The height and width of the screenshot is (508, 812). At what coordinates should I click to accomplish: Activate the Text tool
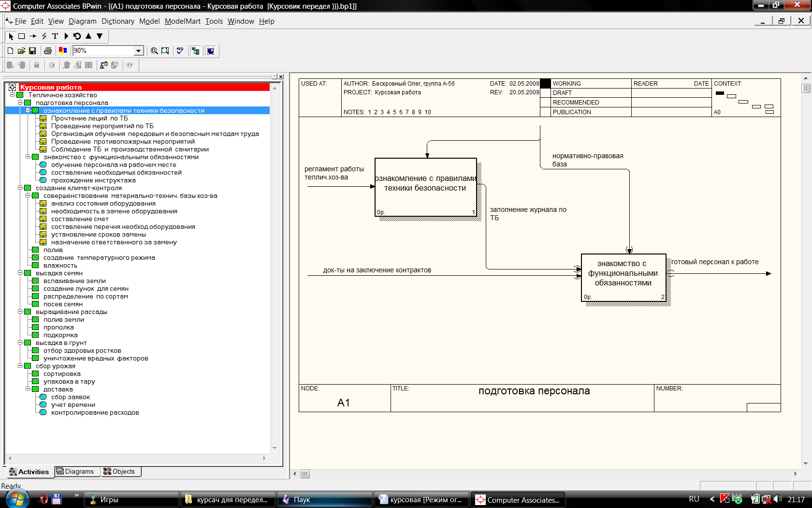coord(55,36)
